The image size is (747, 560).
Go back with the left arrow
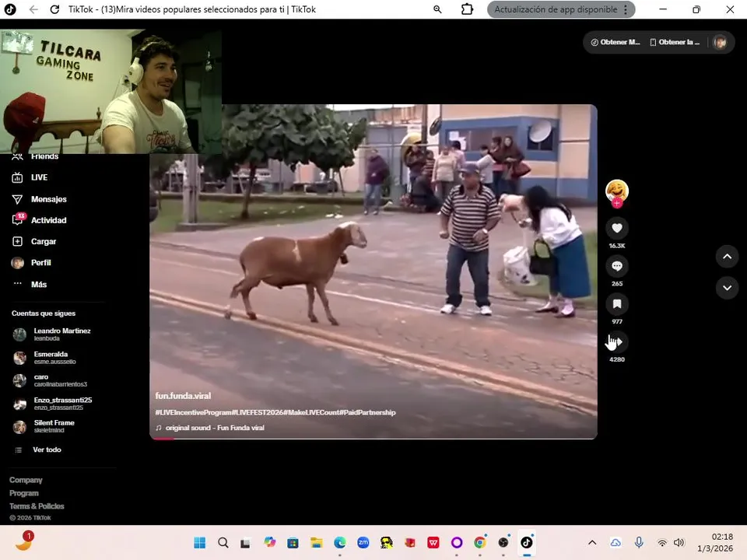click(33, 9)
